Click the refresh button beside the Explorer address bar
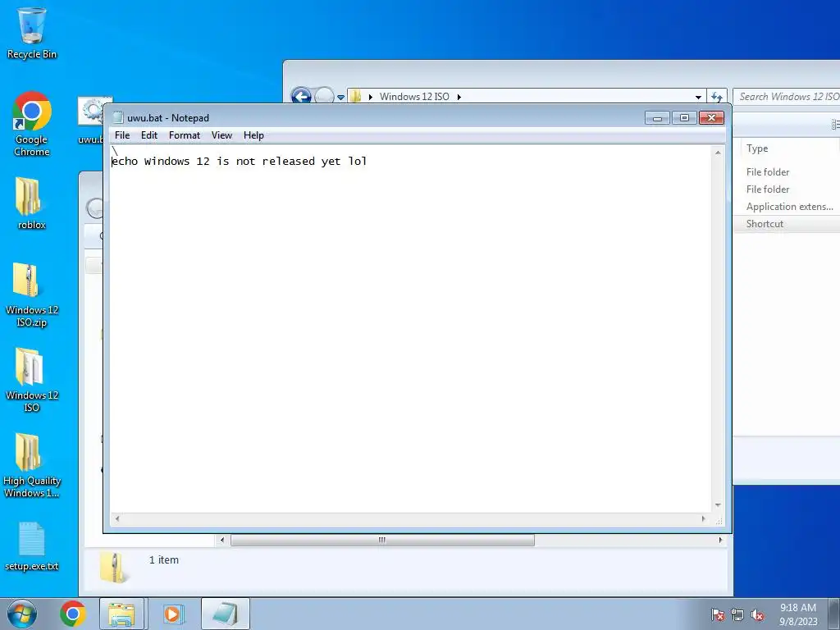 (717, 97)
